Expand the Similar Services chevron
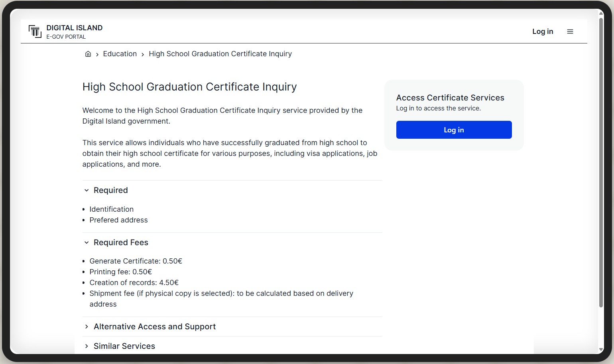This screenshot has height=364, width=614. point(87,346)
